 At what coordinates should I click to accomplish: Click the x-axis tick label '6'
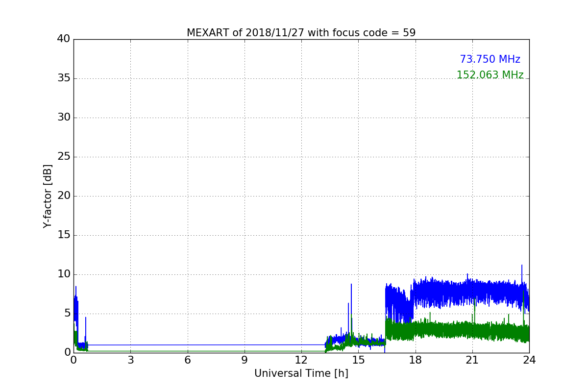187,360
